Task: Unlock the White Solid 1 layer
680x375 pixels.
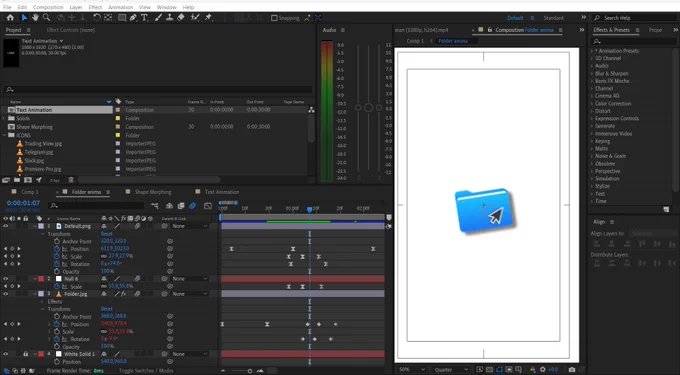Action: click(x=26, y=354)
